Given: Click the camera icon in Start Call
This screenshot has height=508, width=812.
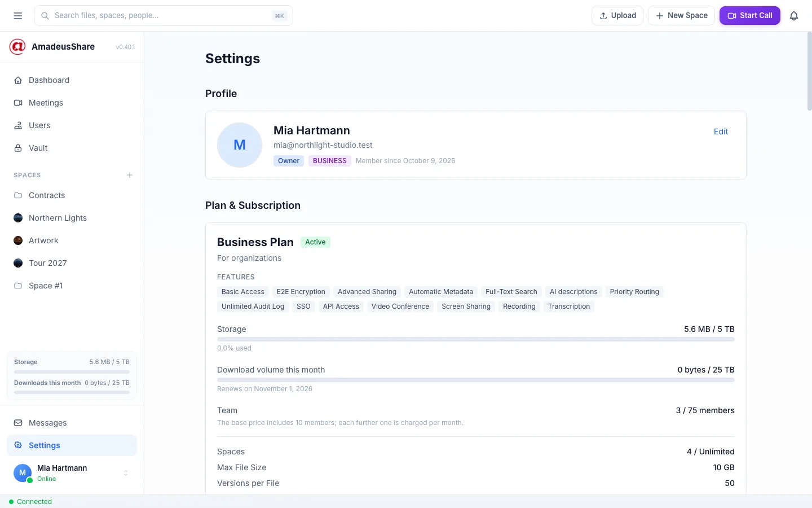Looking at the screenshot, I should click(x=732, y=16).
